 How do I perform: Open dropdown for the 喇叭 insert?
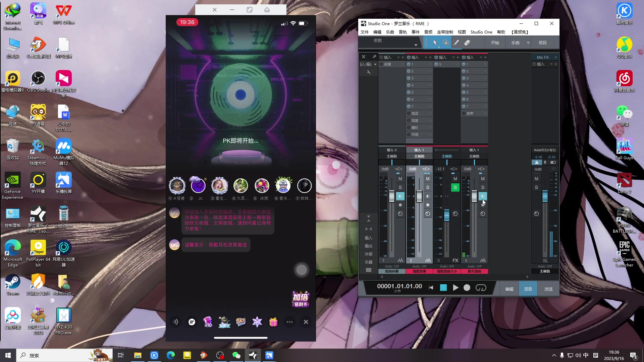point(430,127)
